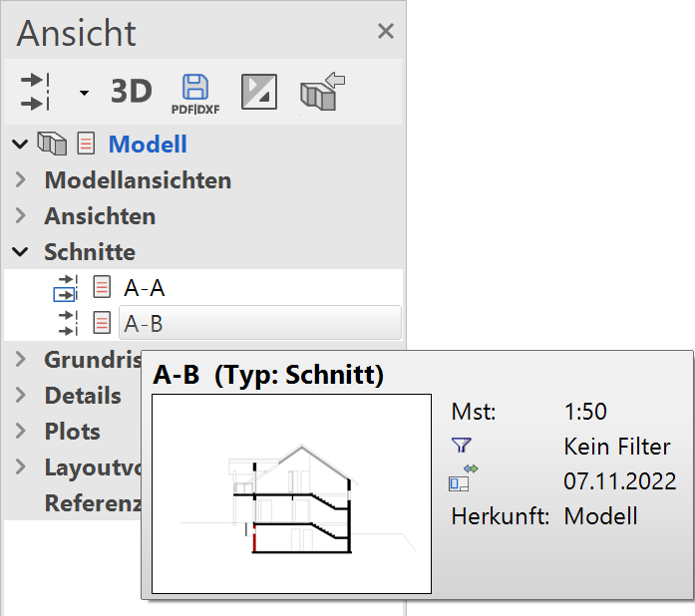Select the Schnitte tree entry
Image resolution: width=695 pixels, height=616 pixels.
point(90,252)
